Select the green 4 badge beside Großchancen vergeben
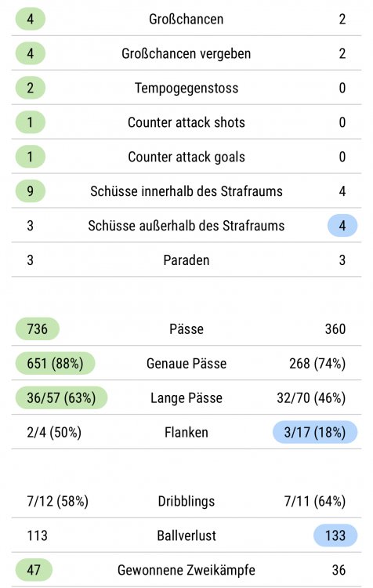373x588 pixels. pyautogui.click(x=31, y=53)
